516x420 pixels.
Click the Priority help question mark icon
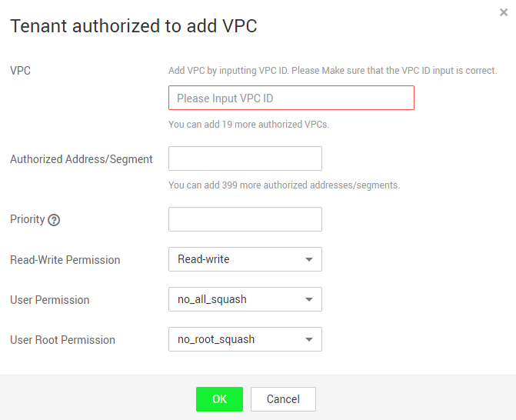click(x=54, y=220)
